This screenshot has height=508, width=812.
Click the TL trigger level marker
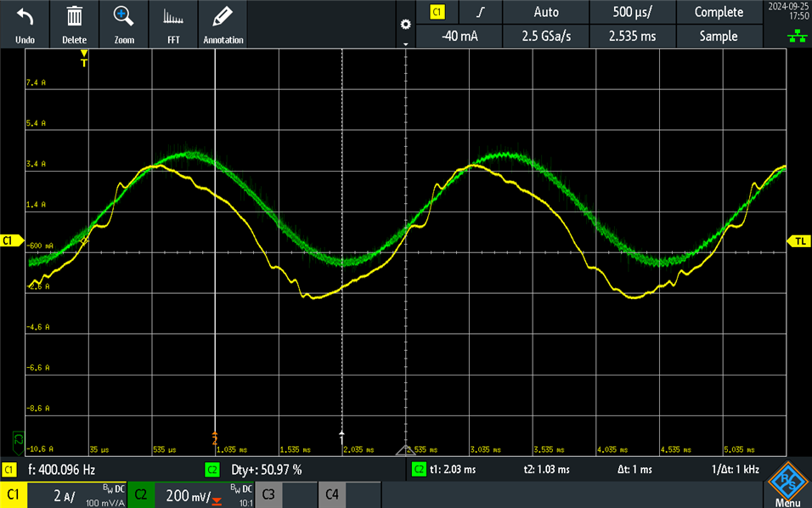tap(798, 240)
